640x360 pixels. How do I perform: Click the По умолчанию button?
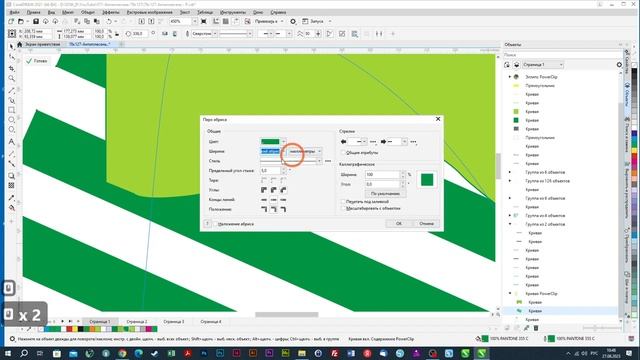[x=385, y=193]
